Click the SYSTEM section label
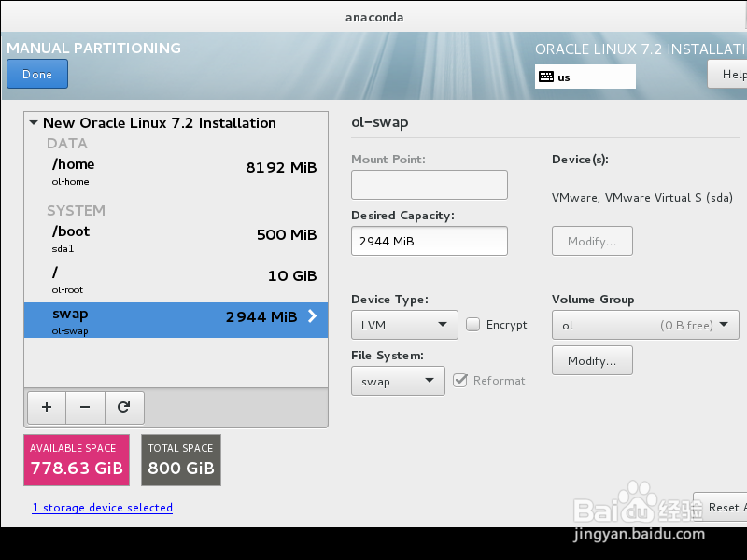The width and height of the screenshot is (747, 560). 77,211
